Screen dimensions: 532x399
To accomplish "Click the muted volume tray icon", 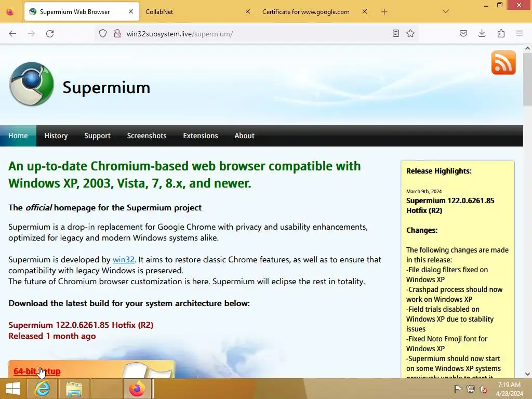I will pyautogui.click(x=483, y=389).
